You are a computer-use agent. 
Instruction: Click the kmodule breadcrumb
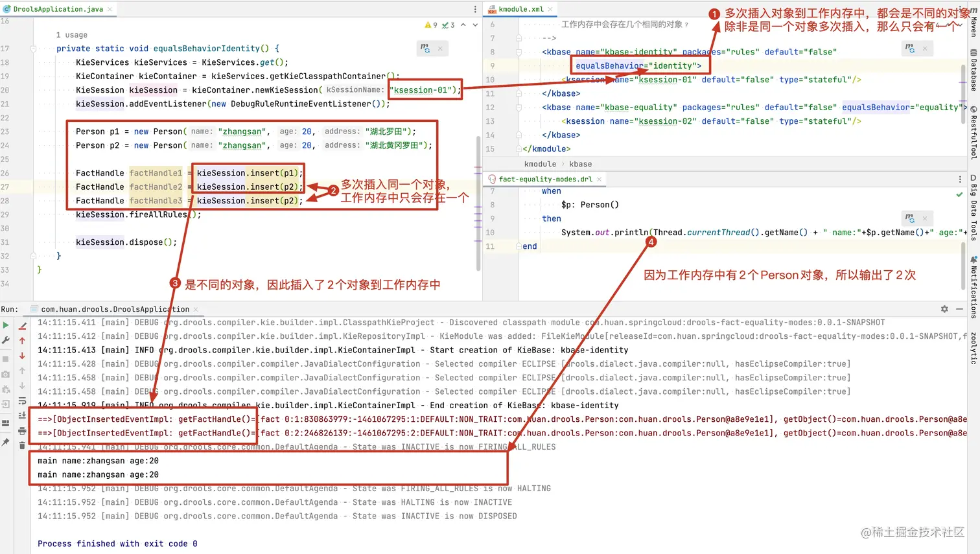pos(540,164)
